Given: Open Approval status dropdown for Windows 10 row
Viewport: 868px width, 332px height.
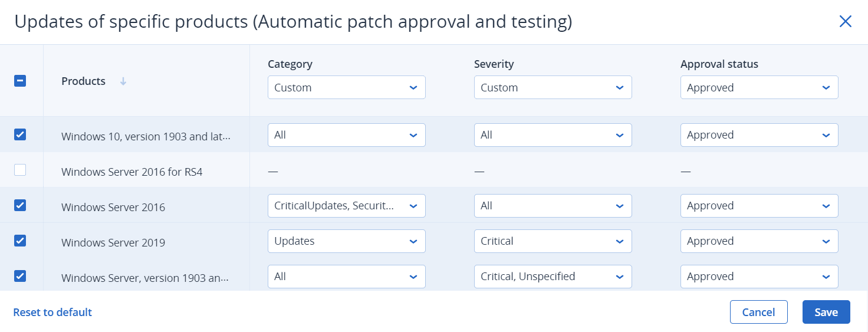Looking at the screenshot, I should click(x=759, y=135).
